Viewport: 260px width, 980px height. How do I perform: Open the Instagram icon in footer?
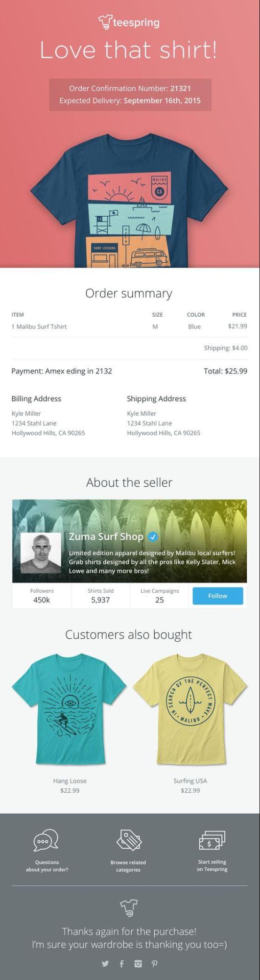pos(138,963)
